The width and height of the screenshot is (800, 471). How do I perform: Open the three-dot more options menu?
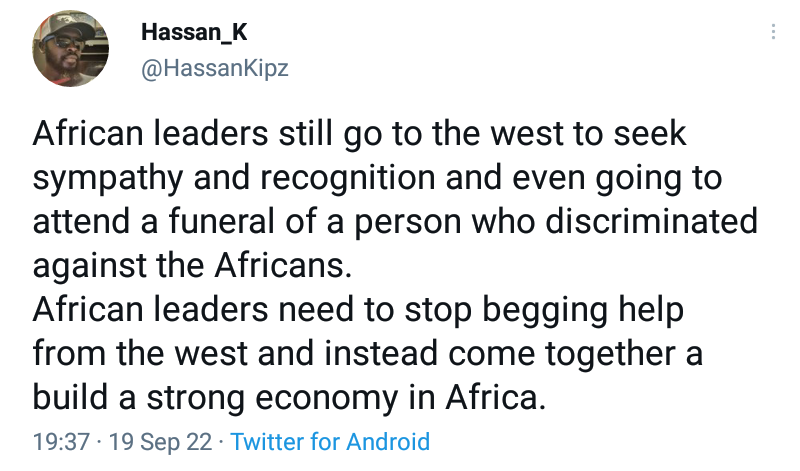[772, 32]
